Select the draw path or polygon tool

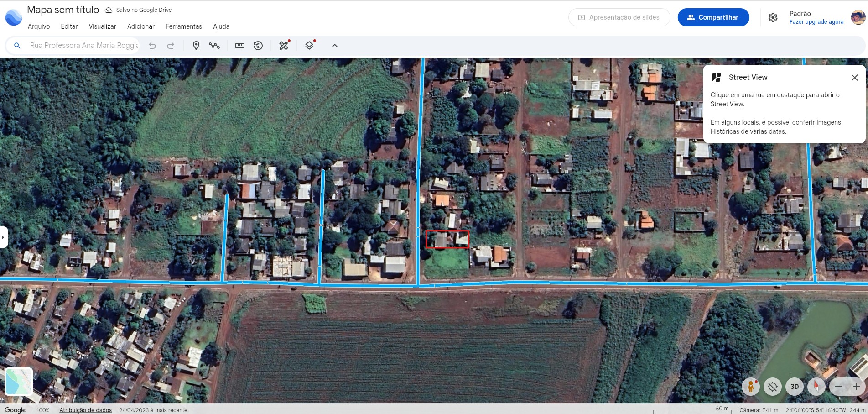(x=214, y=46)
